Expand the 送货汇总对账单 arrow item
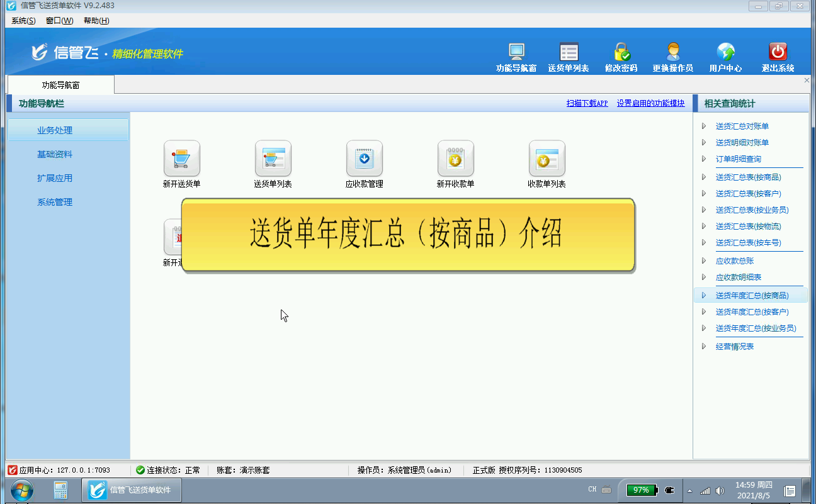The image size is (816, 504). 742,126
